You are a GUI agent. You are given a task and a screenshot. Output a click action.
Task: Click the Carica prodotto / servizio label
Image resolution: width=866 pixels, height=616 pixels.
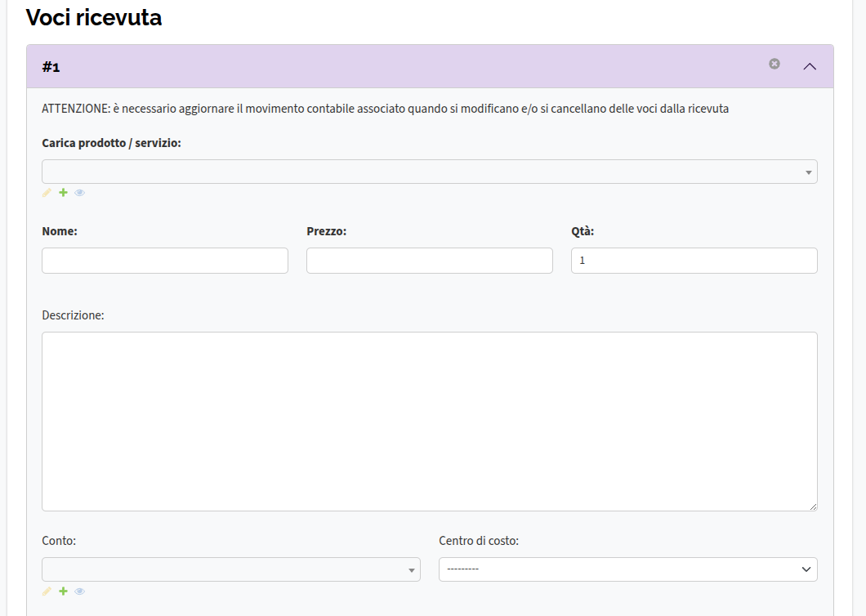pos(112,143)
